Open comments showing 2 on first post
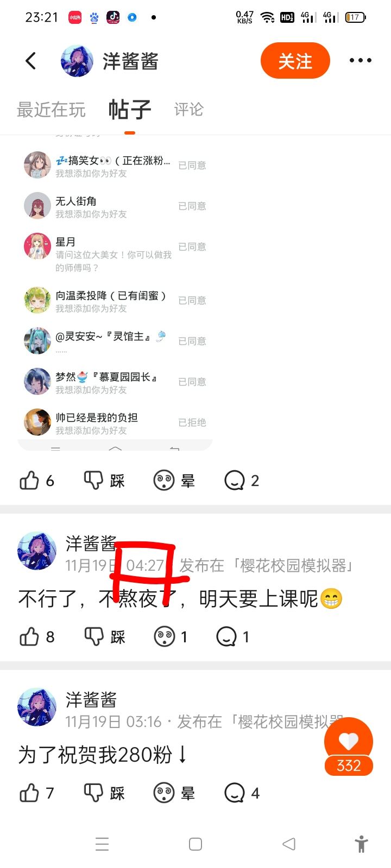This screenshot has height=868, width=391. 242,481
